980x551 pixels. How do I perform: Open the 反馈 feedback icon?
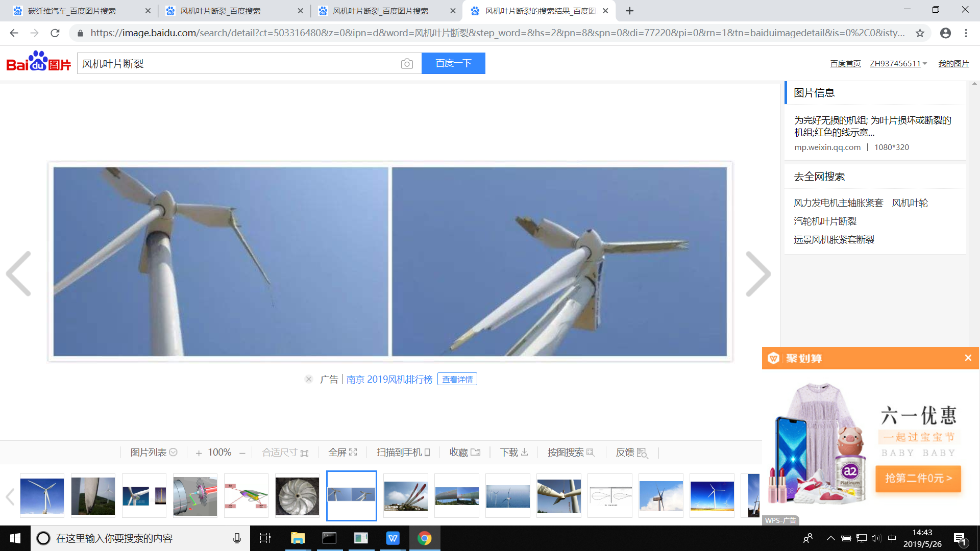642,453
